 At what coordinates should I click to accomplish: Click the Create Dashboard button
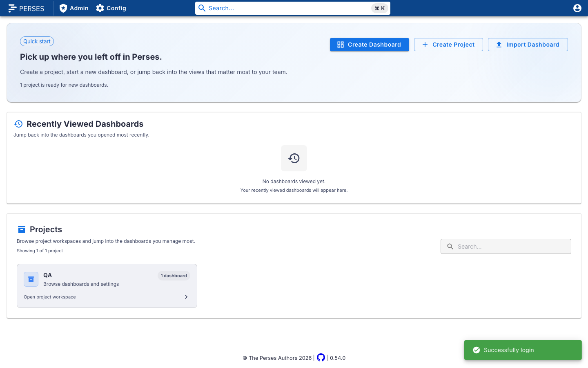pos(370,45)
